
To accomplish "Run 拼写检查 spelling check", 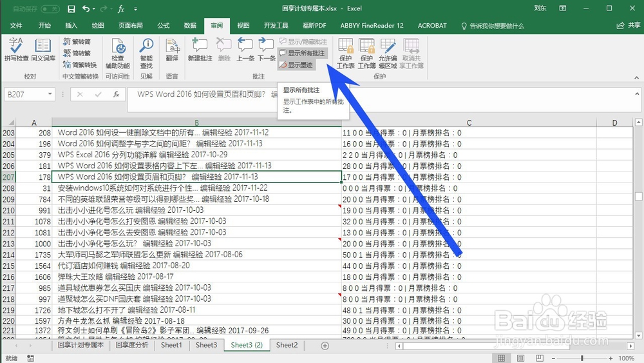I will click(17, 50).
